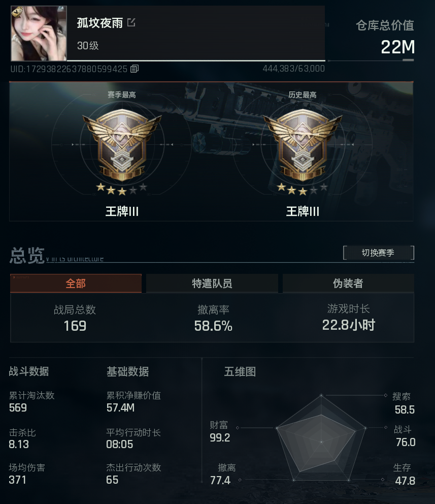This screenshot has width=435, height=504.
Task: Select the 历史最高 rank emblem
Action: coord(303,145)
